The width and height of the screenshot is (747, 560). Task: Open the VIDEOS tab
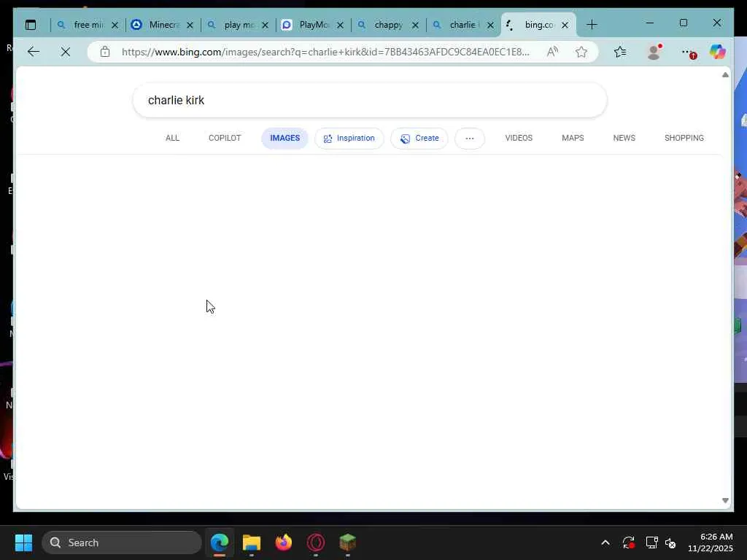[519, 138]
